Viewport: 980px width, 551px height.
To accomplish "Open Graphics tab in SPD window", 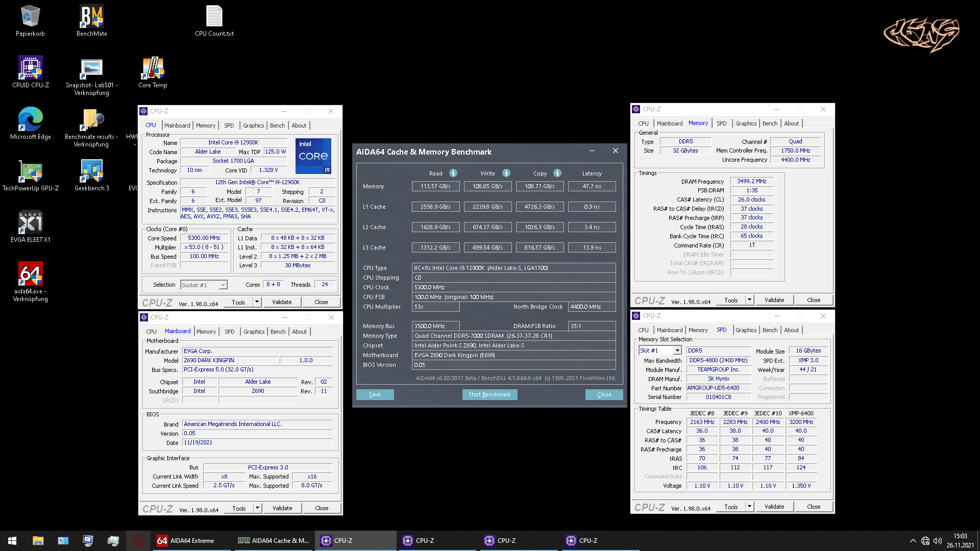I will click(x=746, y=330).
